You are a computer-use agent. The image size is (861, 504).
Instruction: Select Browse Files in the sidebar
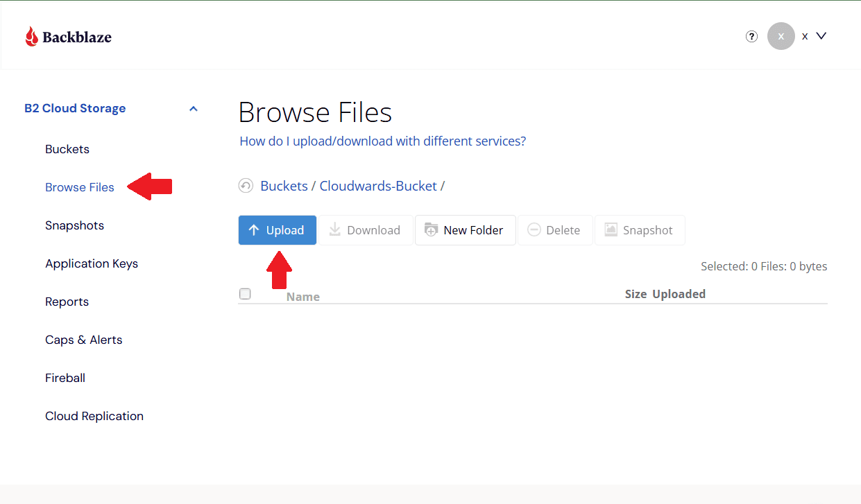pyautogui.click(x=80, y=187)
